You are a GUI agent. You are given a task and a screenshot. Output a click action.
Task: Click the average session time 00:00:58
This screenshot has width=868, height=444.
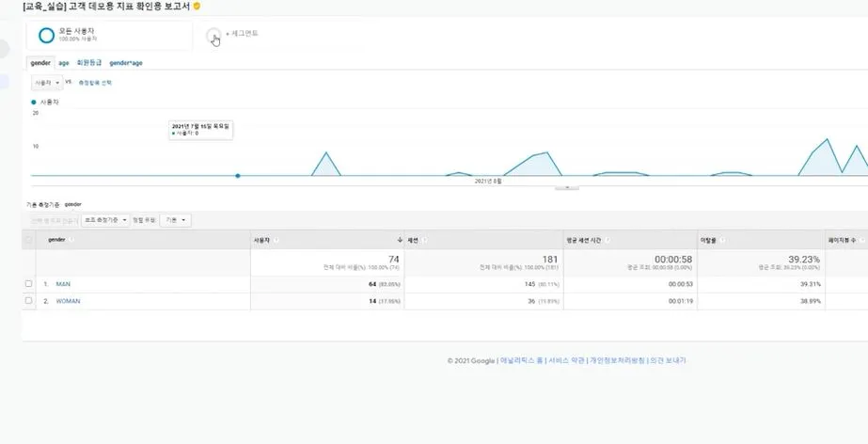[673, 259]
